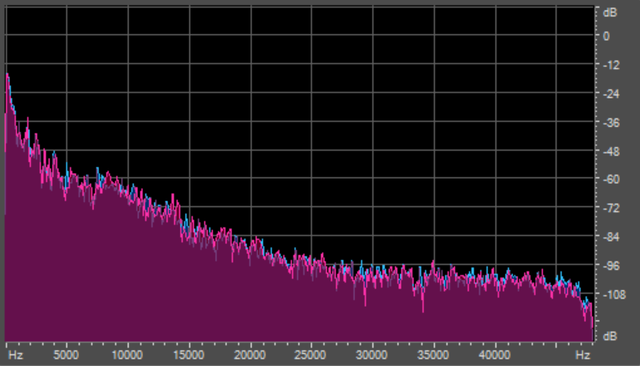Click the -12 dB level label

pos(611,65)
